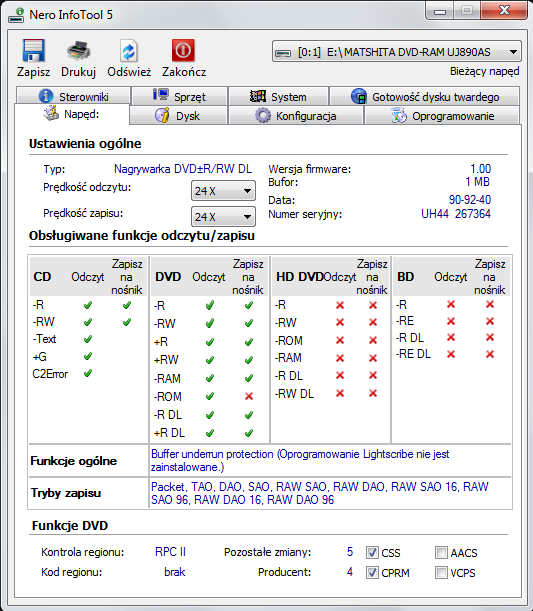Open the Konfiguracja tab
533x611 pixels.
pyautogui.click(x=296, y=116)
